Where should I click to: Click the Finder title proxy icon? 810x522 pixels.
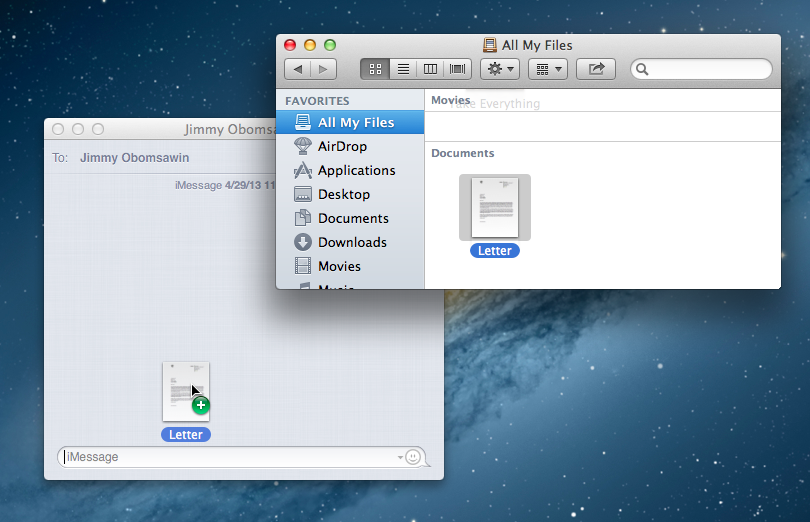pyautogui.click(x=490, y=45)
